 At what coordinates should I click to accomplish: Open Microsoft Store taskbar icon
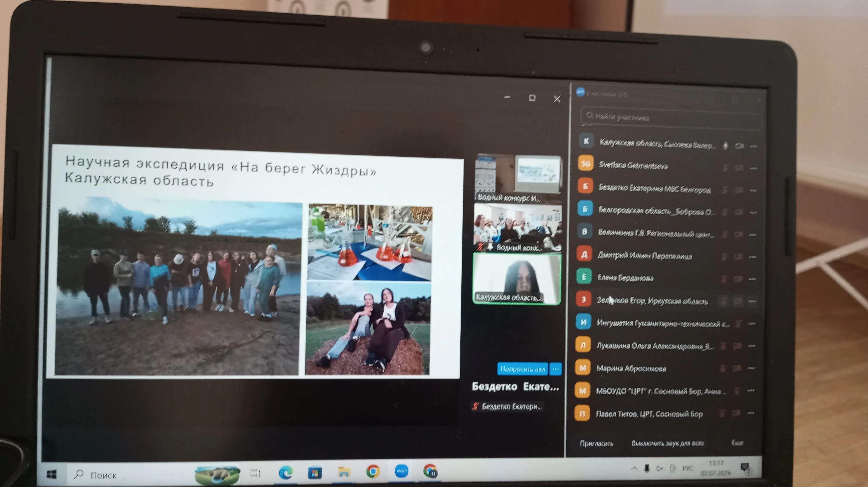315,472
